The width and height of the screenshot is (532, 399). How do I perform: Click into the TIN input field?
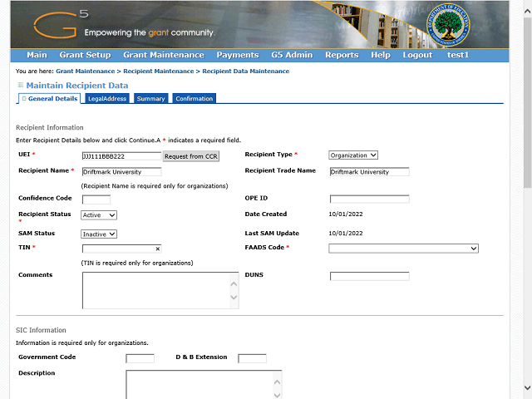(x=122, y=249)
